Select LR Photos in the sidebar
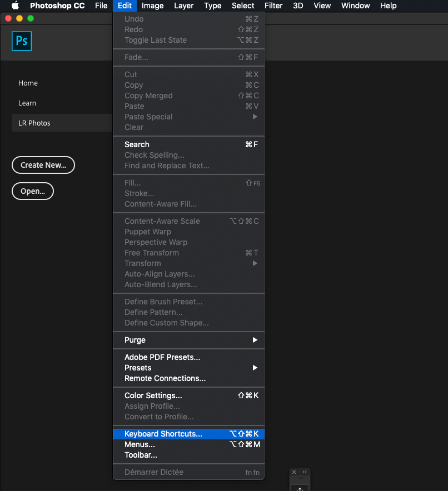The width and height of the screenshot is (448, 491). [x=34, y=123]
